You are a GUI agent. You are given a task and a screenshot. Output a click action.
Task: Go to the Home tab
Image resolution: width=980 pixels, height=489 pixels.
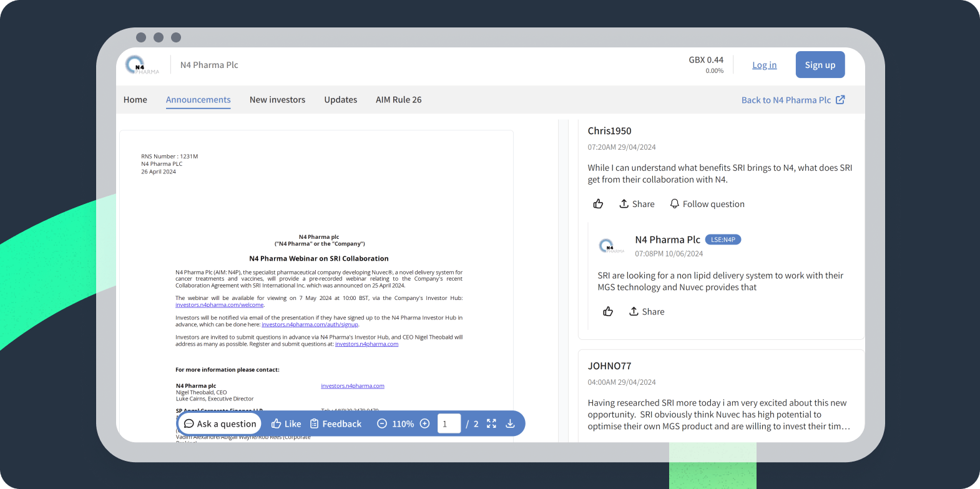135,100
